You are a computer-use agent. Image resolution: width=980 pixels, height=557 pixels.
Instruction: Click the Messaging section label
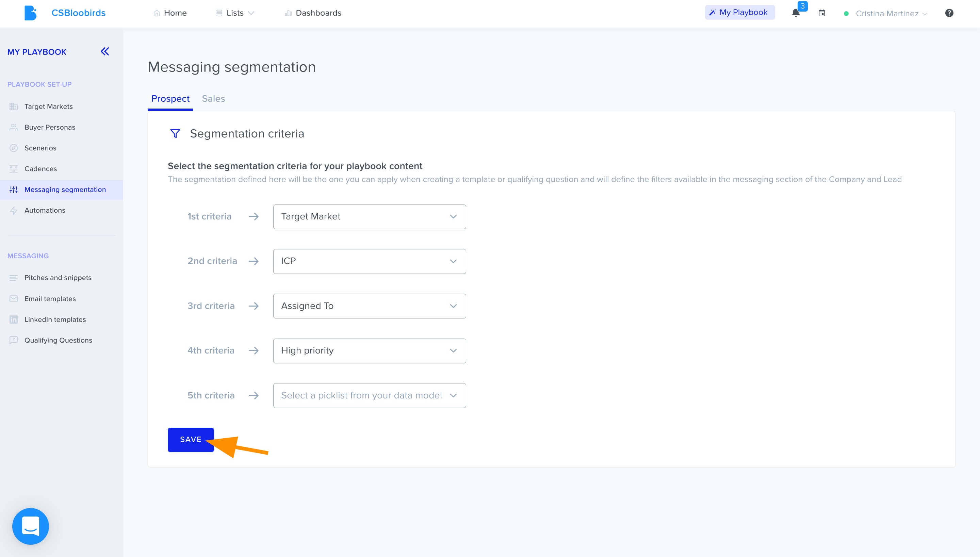point(28,256)
